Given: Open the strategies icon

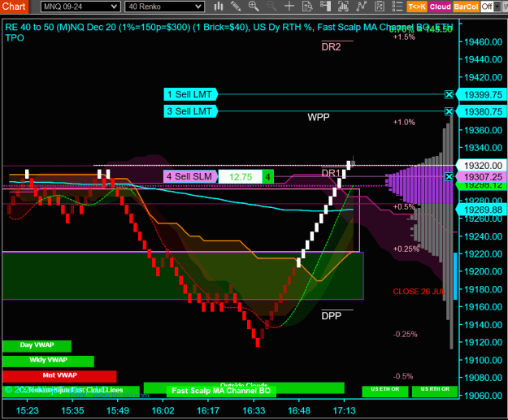Looking at the screenshot, I should [380, 6].
